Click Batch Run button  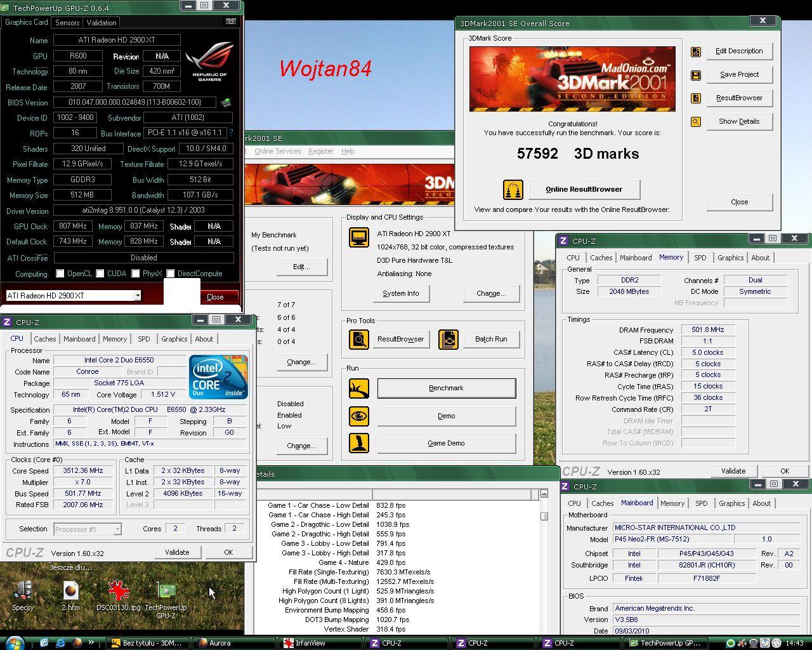(x=491, y=339)
